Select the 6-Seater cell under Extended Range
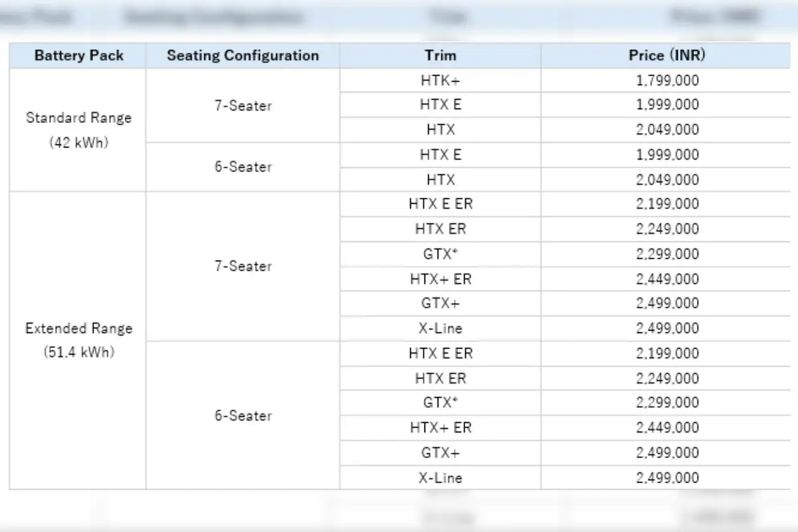Image resolution: width=798 pixels, height=532 pixels. pos(243,416)
